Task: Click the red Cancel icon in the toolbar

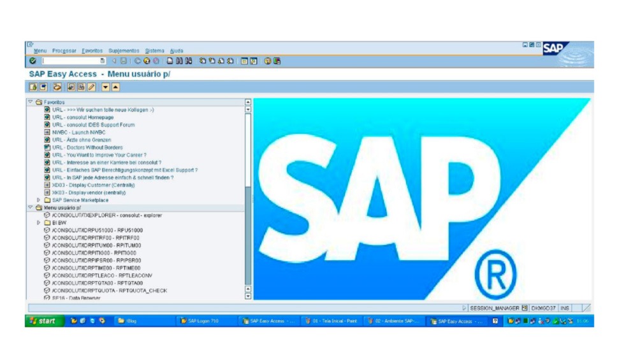Action: [156, 61]
